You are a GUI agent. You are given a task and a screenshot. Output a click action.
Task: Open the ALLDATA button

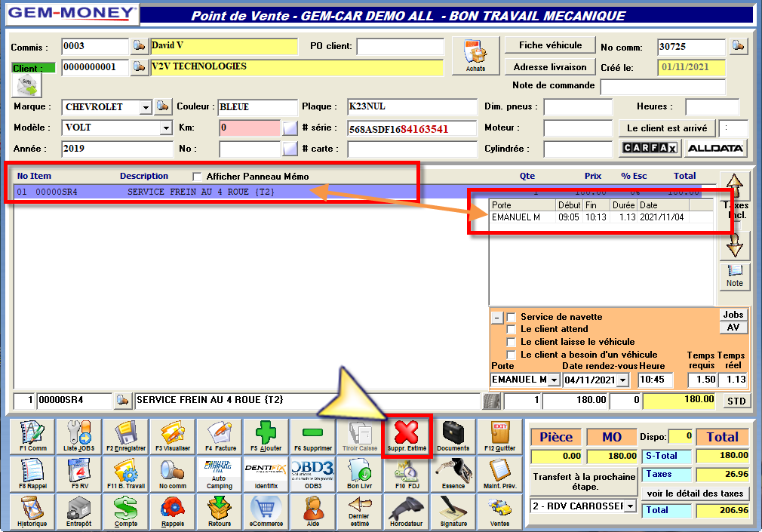click(x=715, y=148)
